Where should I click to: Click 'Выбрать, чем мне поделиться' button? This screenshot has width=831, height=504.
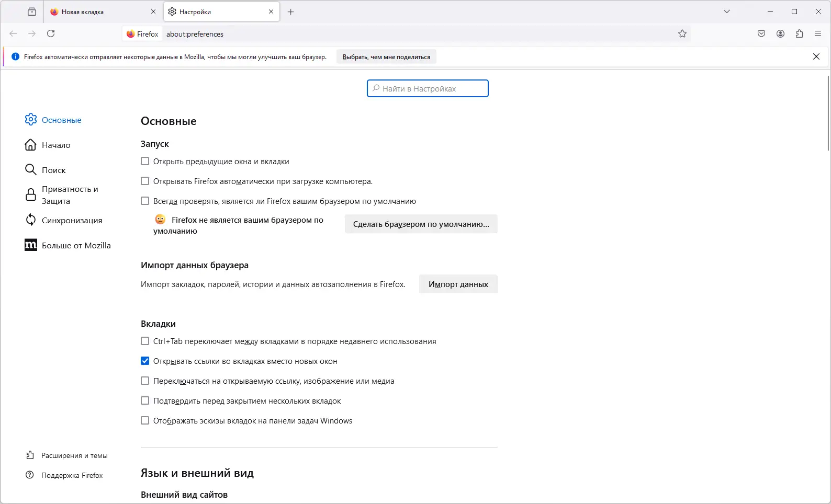click(386, 57)
